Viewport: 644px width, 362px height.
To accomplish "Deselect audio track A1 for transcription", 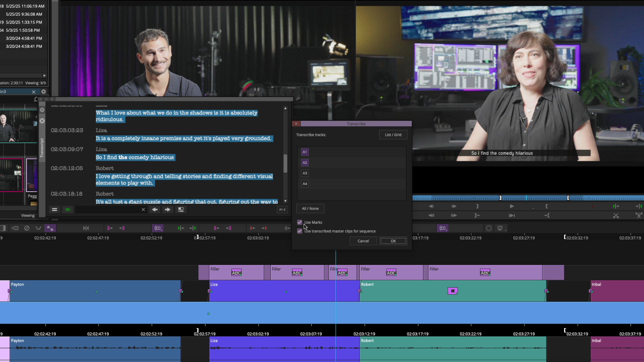I will 305,152.
